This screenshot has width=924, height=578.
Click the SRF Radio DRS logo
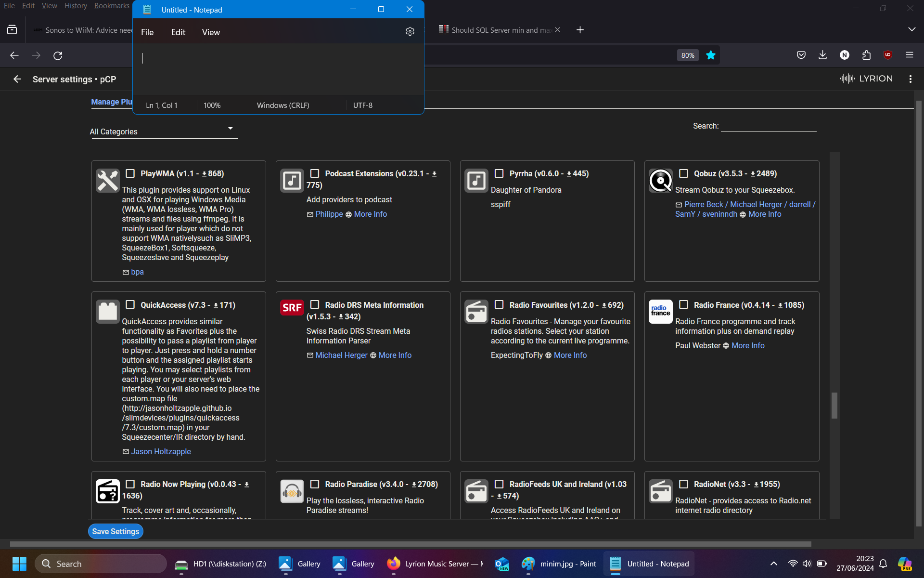pos(292,308)
